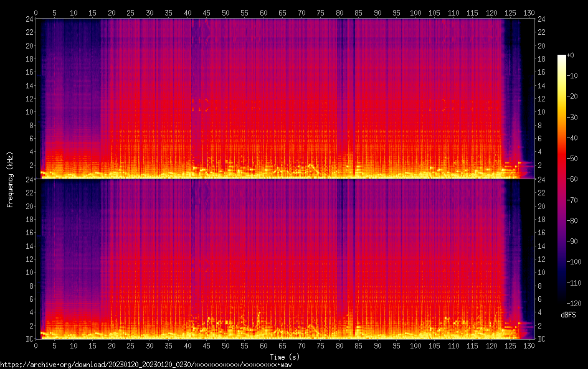Click the 100 tick on the bottom time axis
588x369 pixels.
[x=415, y=346]
